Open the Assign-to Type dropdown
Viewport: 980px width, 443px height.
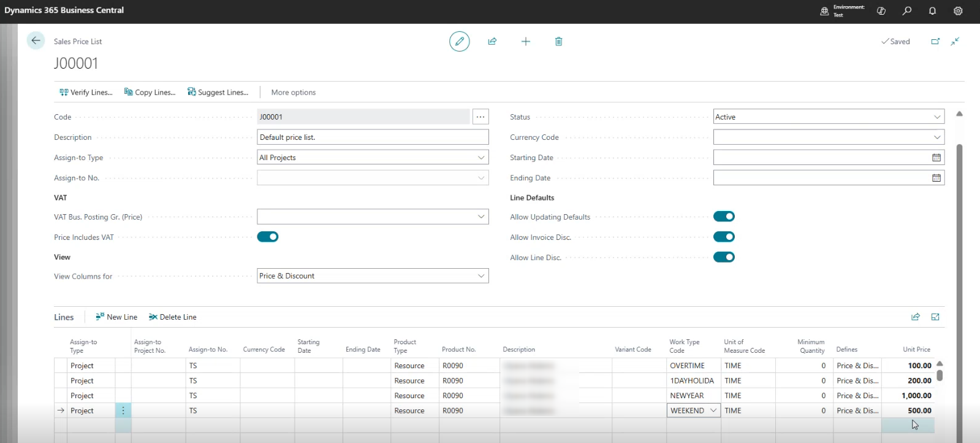(x=481, y=158)
